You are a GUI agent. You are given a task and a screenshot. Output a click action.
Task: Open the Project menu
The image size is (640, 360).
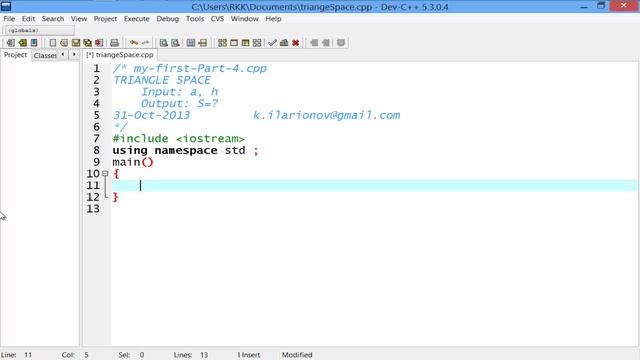pos(105,19)
